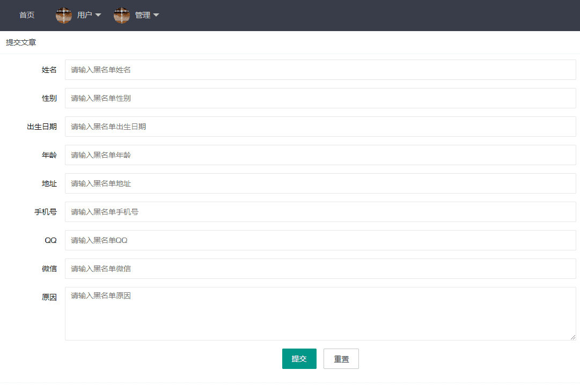This screenshot has width=580, height=392.
Task: Focus the QQ input field
Action: [x=320, y=240]
